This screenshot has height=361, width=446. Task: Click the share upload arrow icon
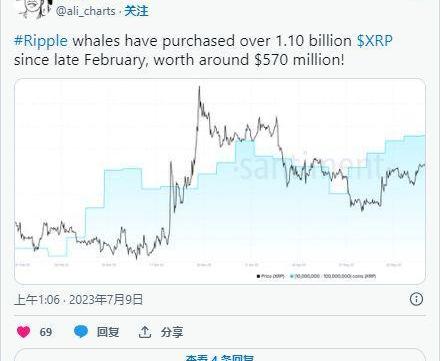tap(145, 332)
